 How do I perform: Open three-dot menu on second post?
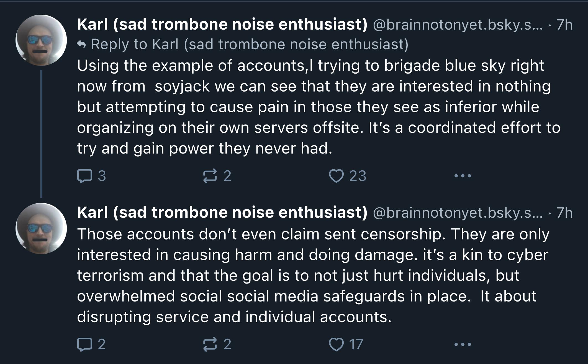click(x=463, y=345)
